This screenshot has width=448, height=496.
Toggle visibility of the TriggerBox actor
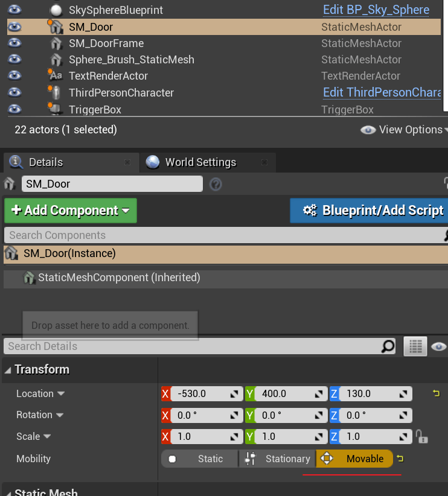click(14, 109)
